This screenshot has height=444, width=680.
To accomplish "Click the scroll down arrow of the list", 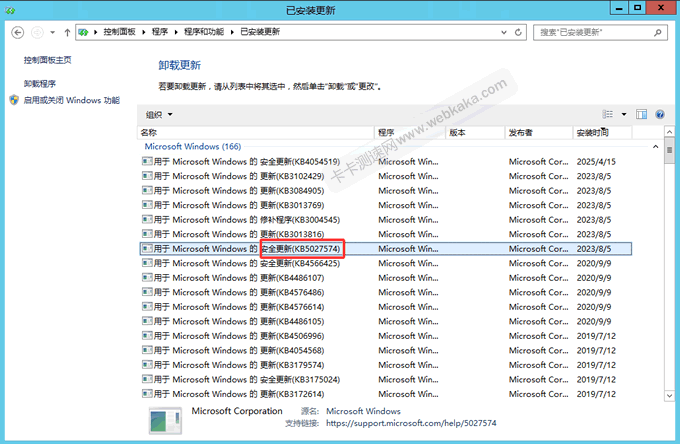I will (x=669, y=396).
